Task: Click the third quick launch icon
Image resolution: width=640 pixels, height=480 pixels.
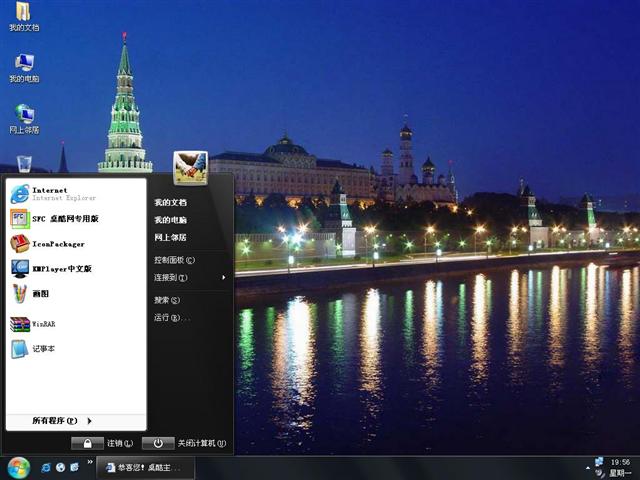Action: coord(75,467)
